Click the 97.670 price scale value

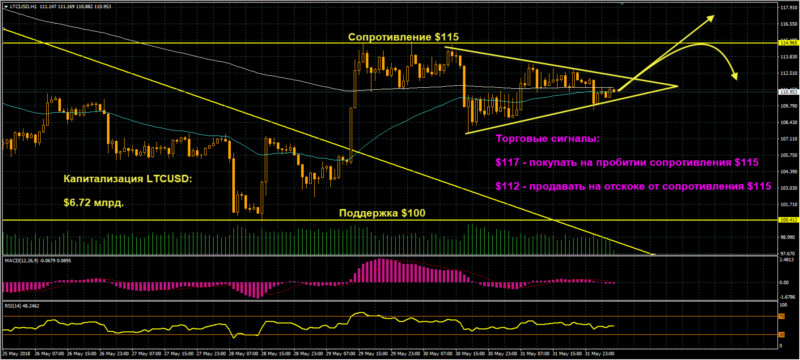pos(788,253)
